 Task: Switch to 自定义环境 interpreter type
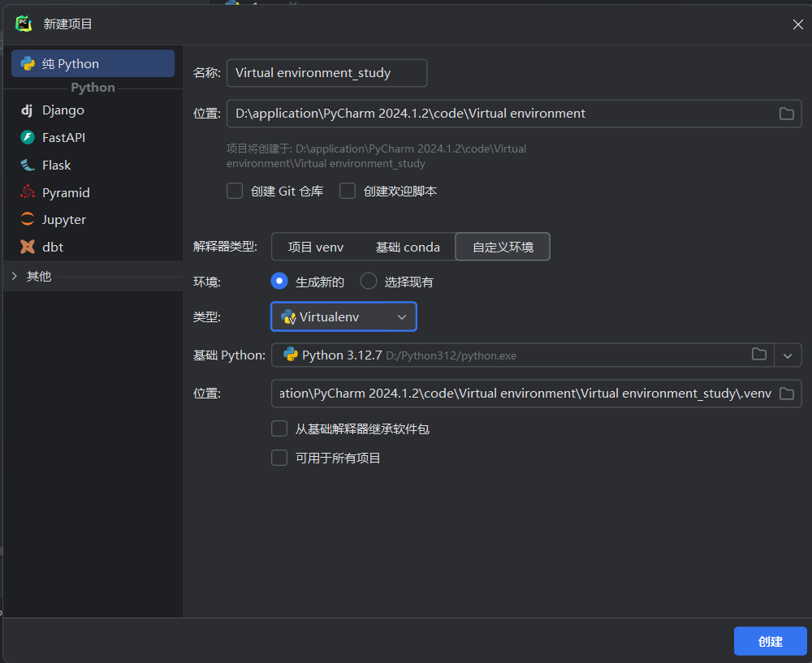click(503, 247)
